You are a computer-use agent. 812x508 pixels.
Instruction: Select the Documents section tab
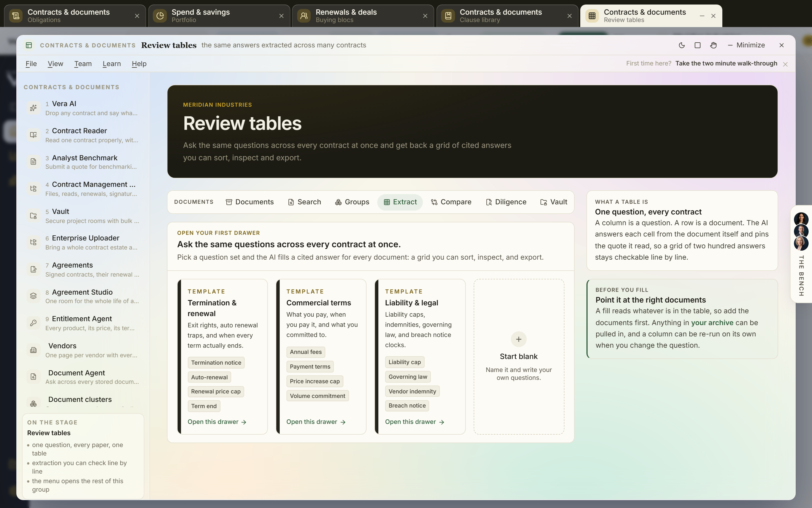click(250, 202)
